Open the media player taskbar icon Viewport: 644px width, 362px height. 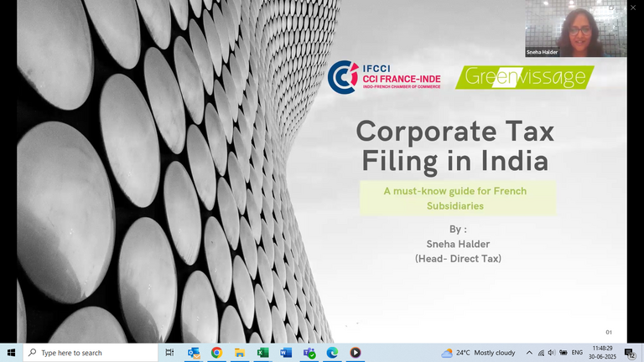pyautogui.click(x=355, y=353)
